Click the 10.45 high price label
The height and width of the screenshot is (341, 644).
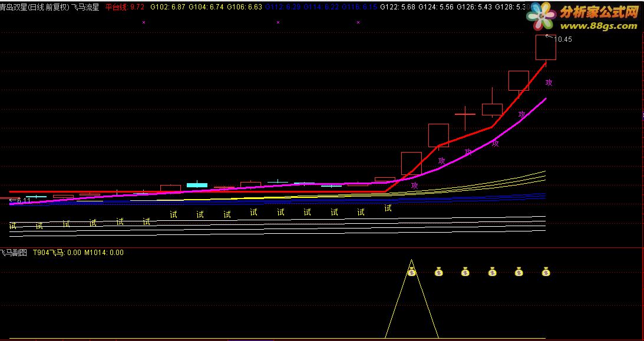(563, 39)
